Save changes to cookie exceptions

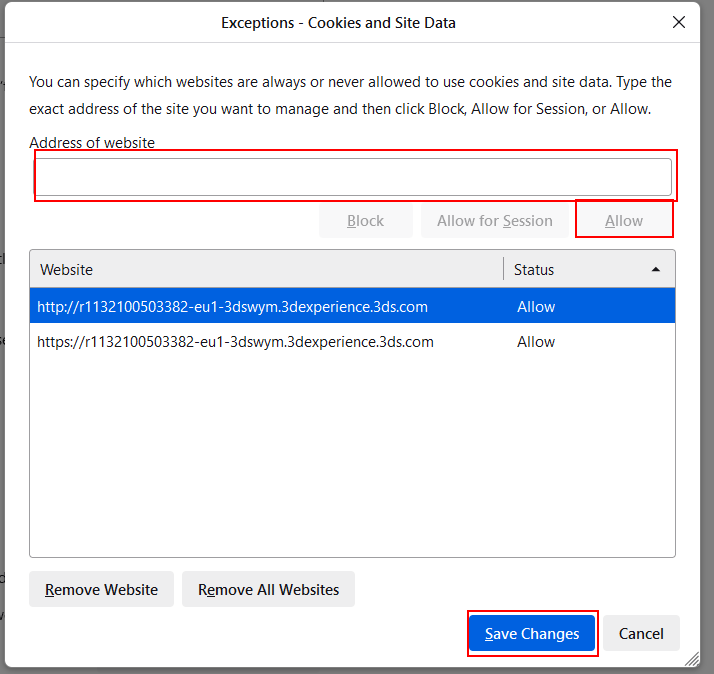(532, 633)
